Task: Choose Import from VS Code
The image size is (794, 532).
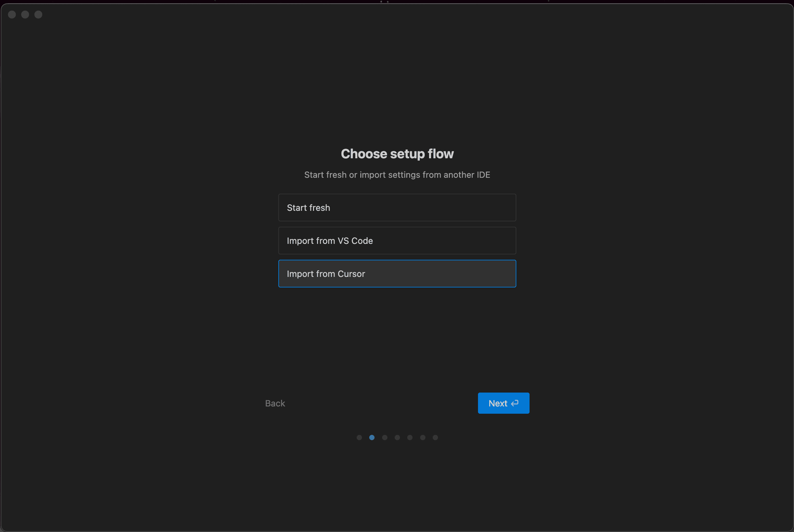Action: click(x=397, y=241)
